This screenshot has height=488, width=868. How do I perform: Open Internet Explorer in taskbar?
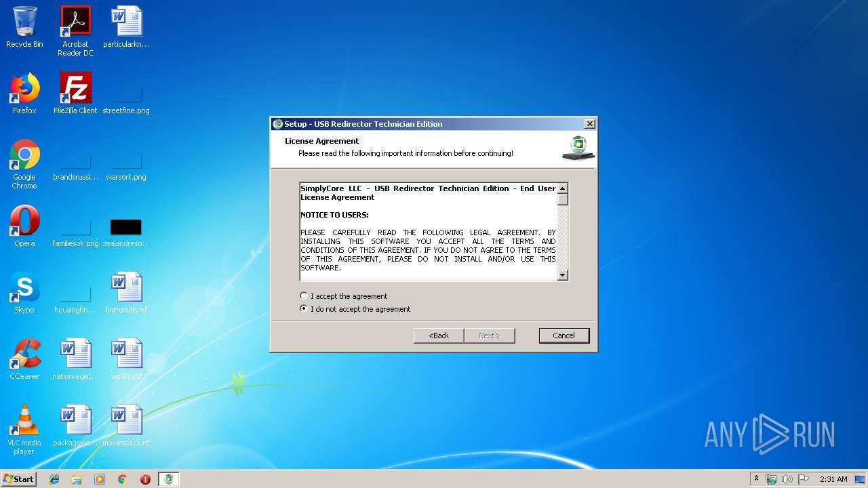coord(54,479)
